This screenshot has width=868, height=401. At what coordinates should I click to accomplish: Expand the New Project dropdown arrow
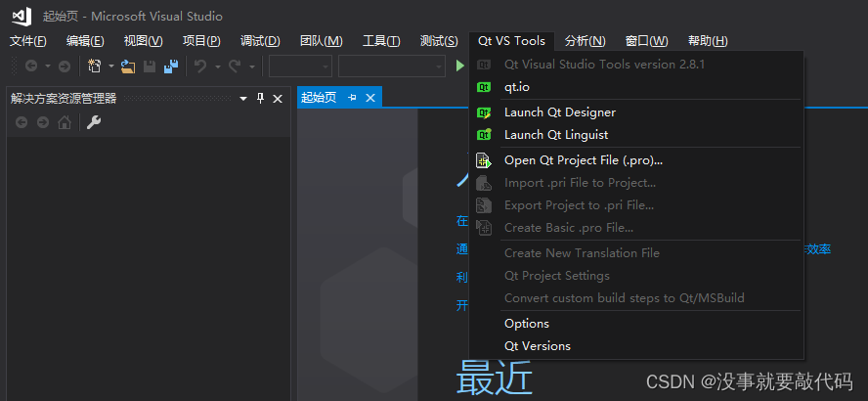(110, 67)
